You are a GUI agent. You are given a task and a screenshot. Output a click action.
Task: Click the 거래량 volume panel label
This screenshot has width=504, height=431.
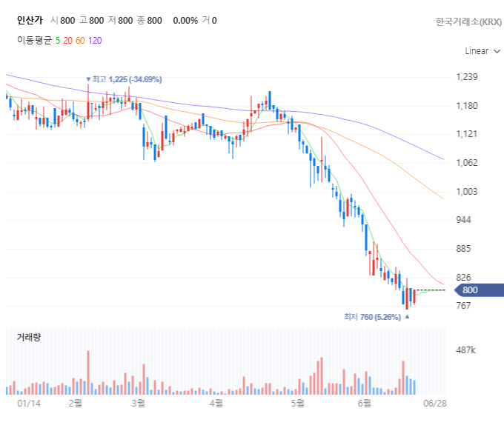click(x=29, y=337)
